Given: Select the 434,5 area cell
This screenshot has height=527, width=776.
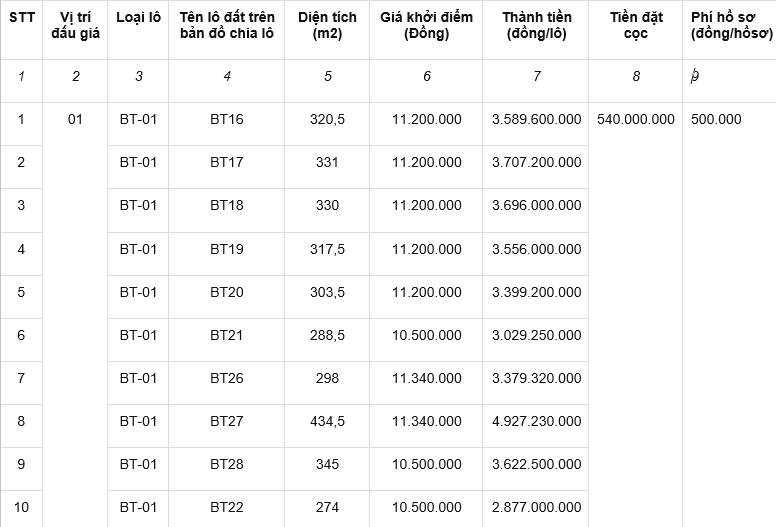Looking at the screenshot, I should (327, 426).
